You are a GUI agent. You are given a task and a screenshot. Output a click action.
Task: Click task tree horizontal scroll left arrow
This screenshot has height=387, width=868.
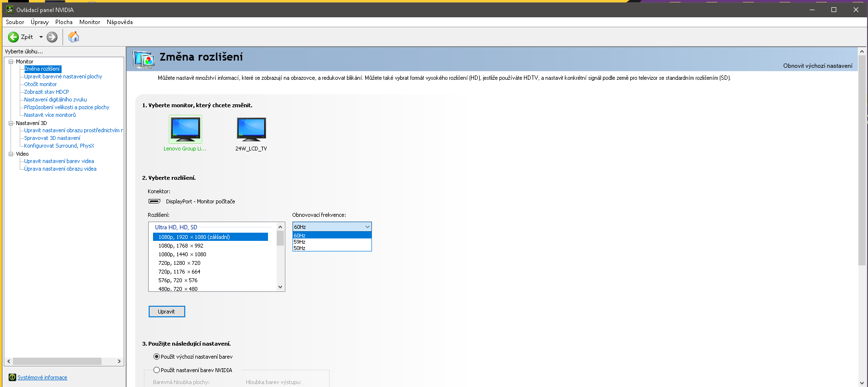click(9, 361)
